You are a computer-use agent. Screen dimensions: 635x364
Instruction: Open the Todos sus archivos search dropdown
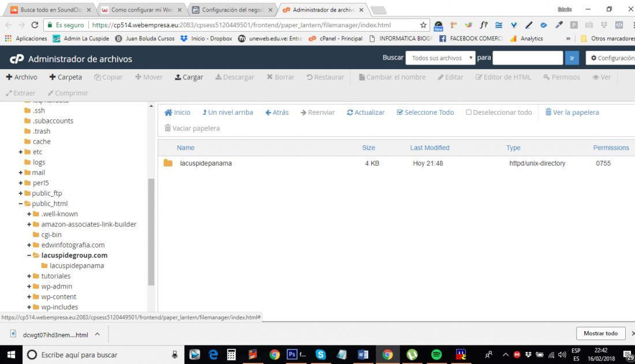click(x=440, y=58)
